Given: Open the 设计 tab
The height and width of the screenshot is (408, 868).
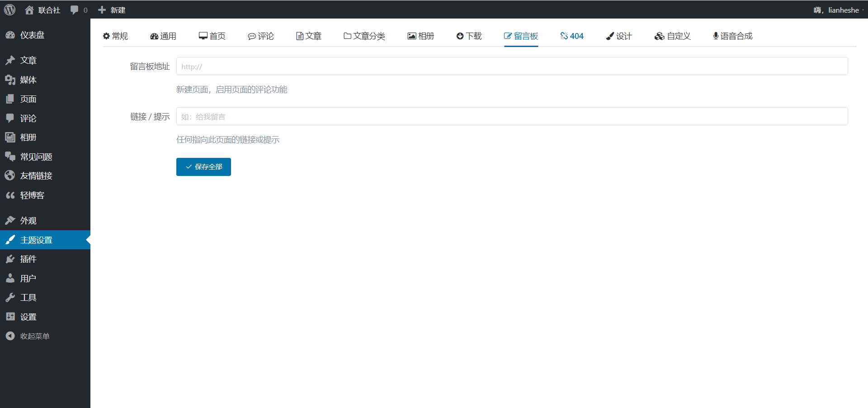Looking at the screenshot, I should click(x=619, y=36).
